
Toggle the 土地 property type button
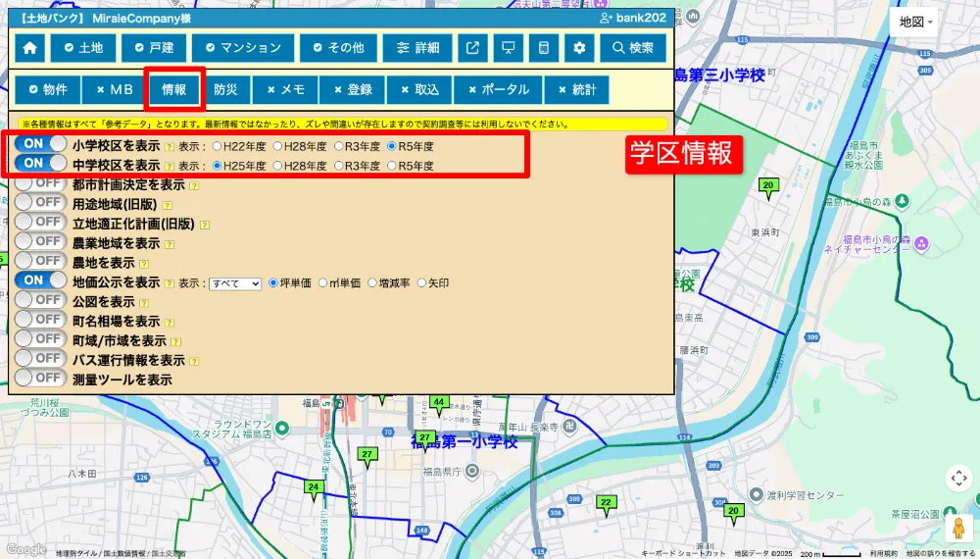point(83,48)
